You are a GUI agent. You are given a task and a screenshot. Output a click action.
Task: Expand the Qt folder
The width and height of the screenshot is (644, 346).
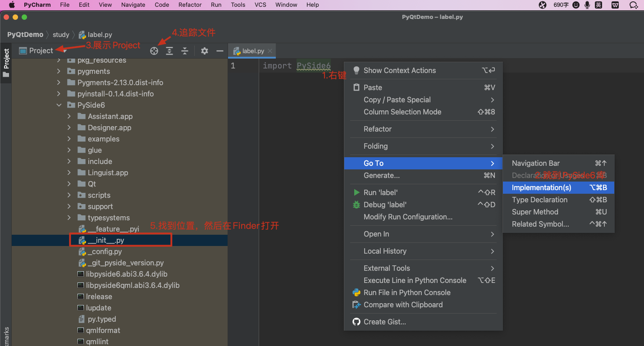pos(69,184)
